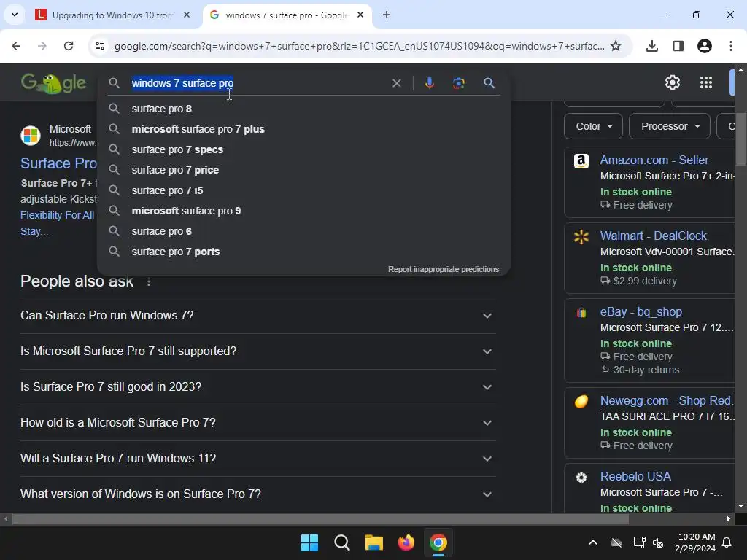Reload the current page

69,46
